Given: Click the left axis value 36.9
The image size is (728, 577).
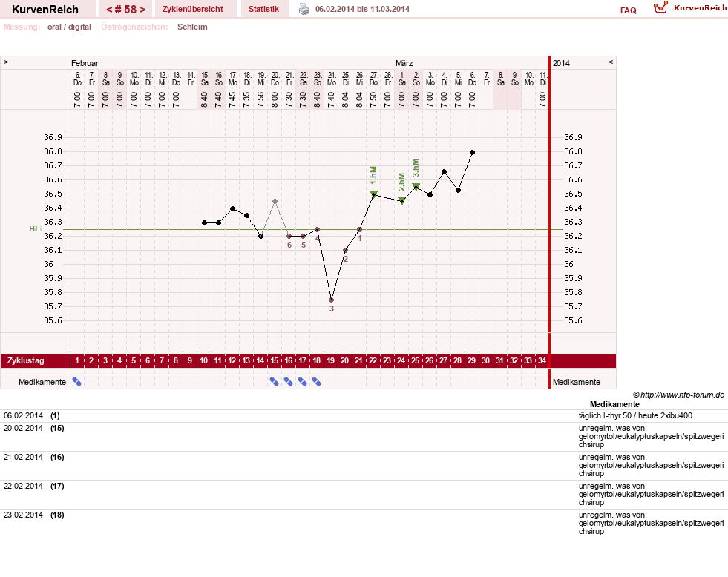Looking at the screenshot, I should coord(53,137).
